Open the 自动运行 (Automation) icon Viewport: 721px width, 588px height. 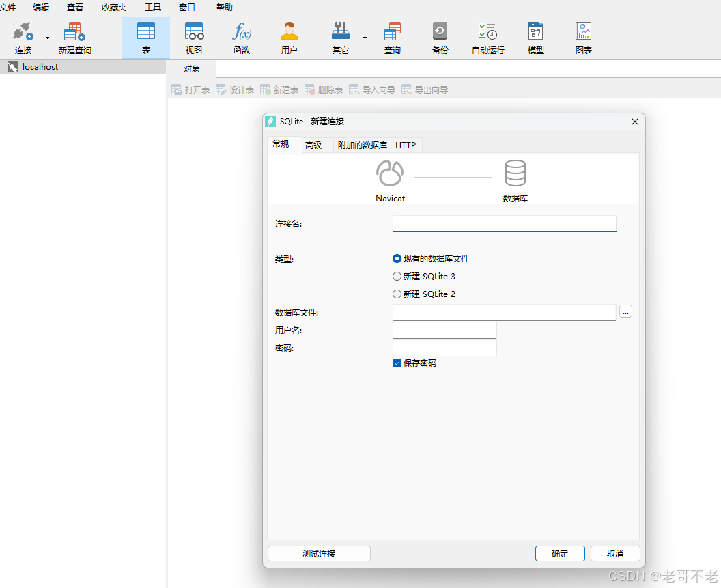(x=488, y=31)
